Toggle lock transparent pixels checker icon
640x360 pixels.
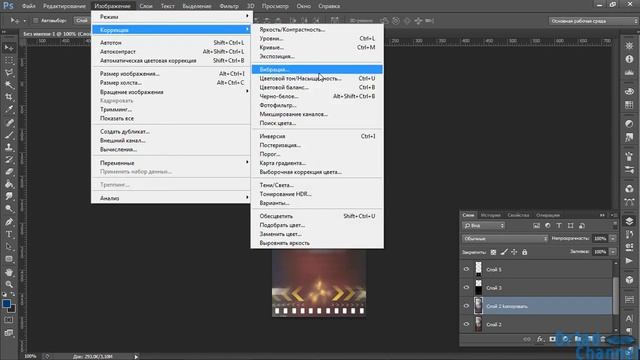(x=493, y=252)
